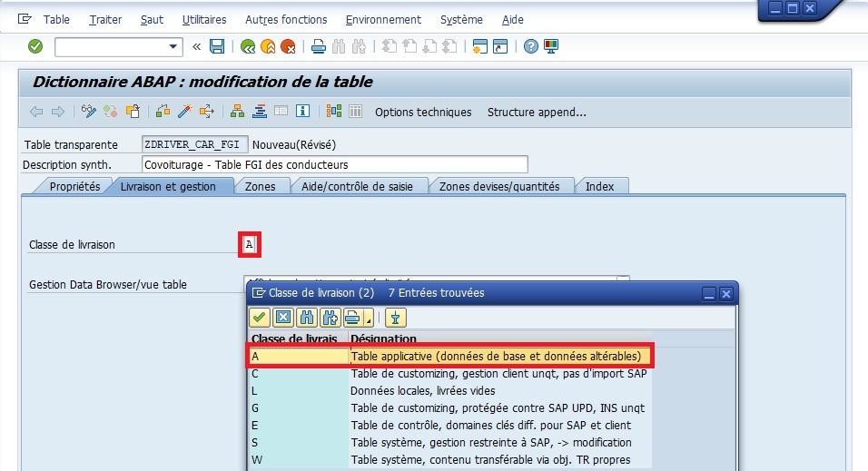This screenshot has height=471, width=868.
Task: Expand the print options arrow in popup
Action: pyautogui.click(x=369, y=319)
